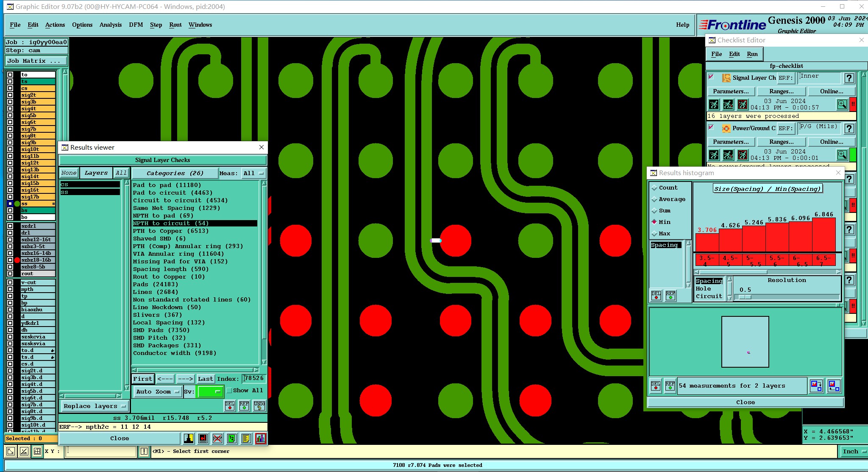Viewport: 868px width, 472px height.
Task: Open the Auto Zoom dropdown
Action: tap(157, 391)
